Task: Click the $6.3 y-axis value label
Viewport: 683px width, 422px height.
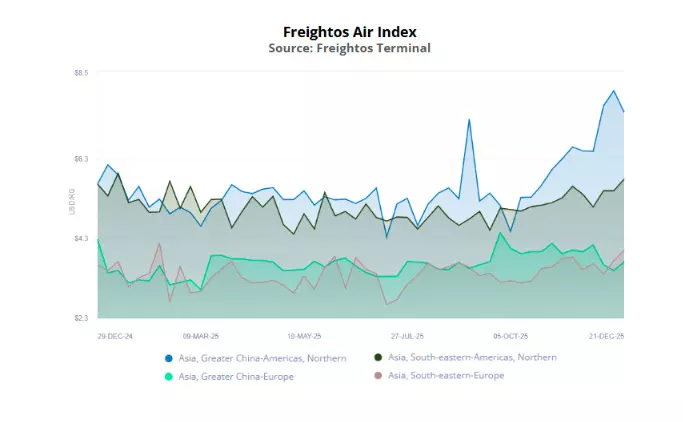Action: [x=80, y=158]
